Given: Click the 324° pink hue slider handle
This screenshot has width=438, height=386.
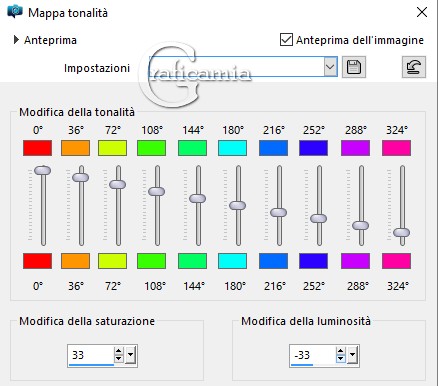Looking at the screenshot, I should coord(401,232).
